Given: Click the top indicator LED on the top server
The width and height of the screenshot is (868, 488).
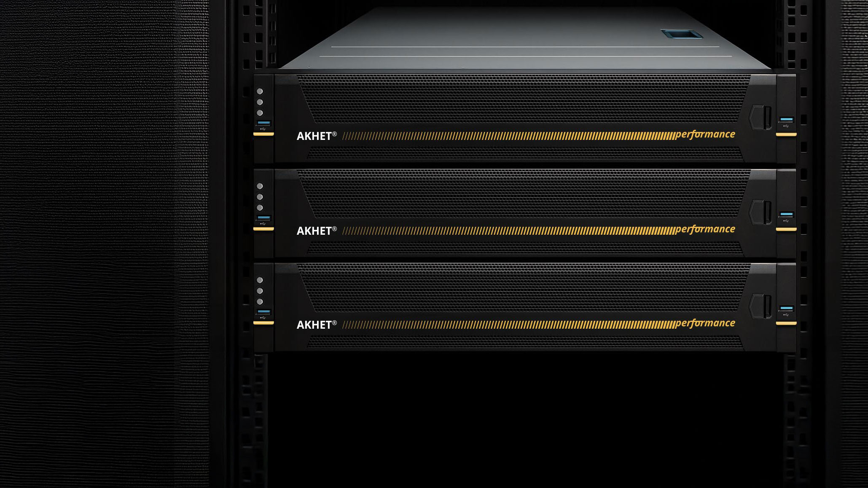Looking at the screenshot, I should point(260,91).
